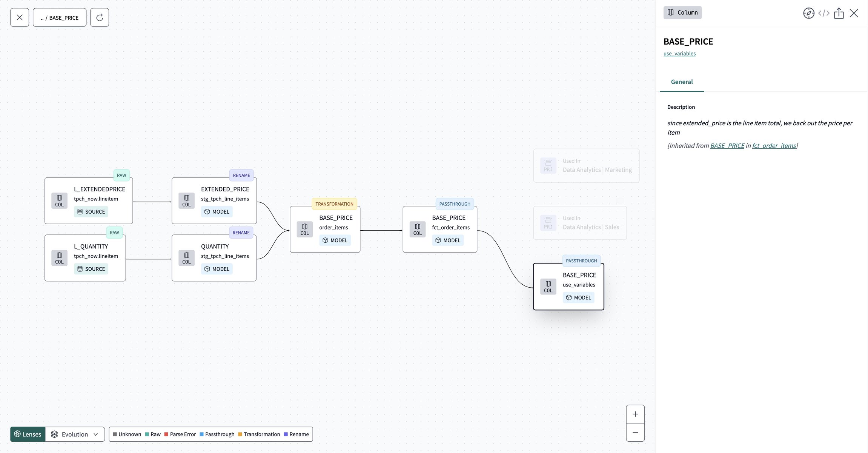The height and width of the screenshot is (453, 868).
Task: Click the Column type badge at panel top
Action: [682, 12]
